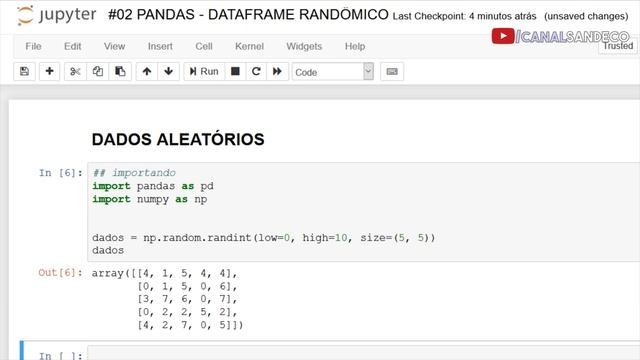The image size is (640, 360).
Task: Click inside the In [6] code cell
Action: click(x=363, y=211)
